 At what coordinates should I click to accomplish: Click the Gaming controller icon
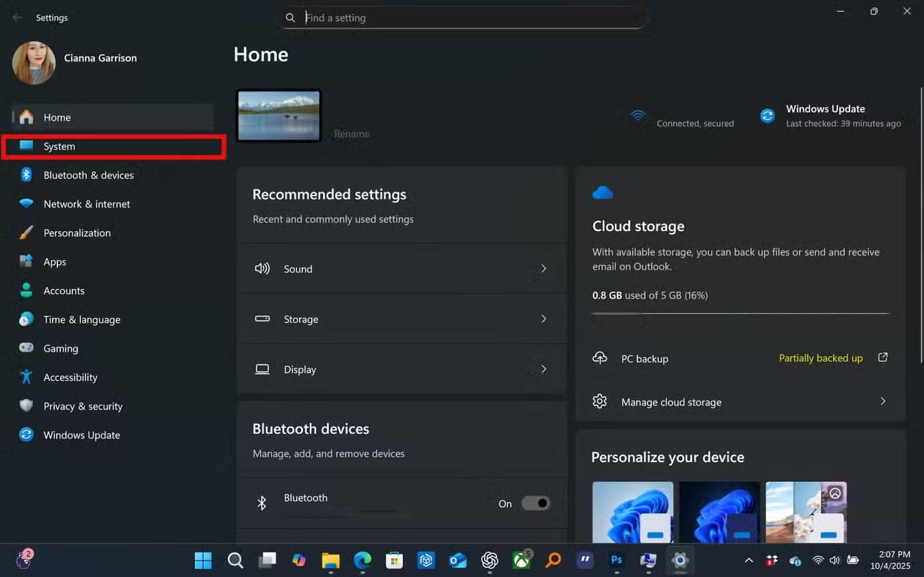point(26,348)
